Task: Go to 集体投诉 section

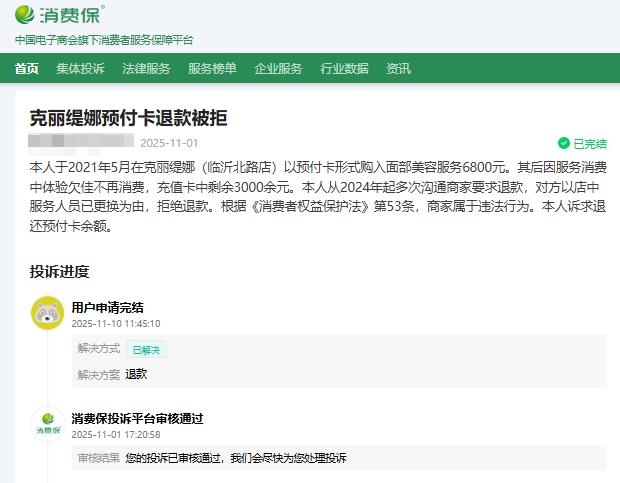Action: pos(80,69)
